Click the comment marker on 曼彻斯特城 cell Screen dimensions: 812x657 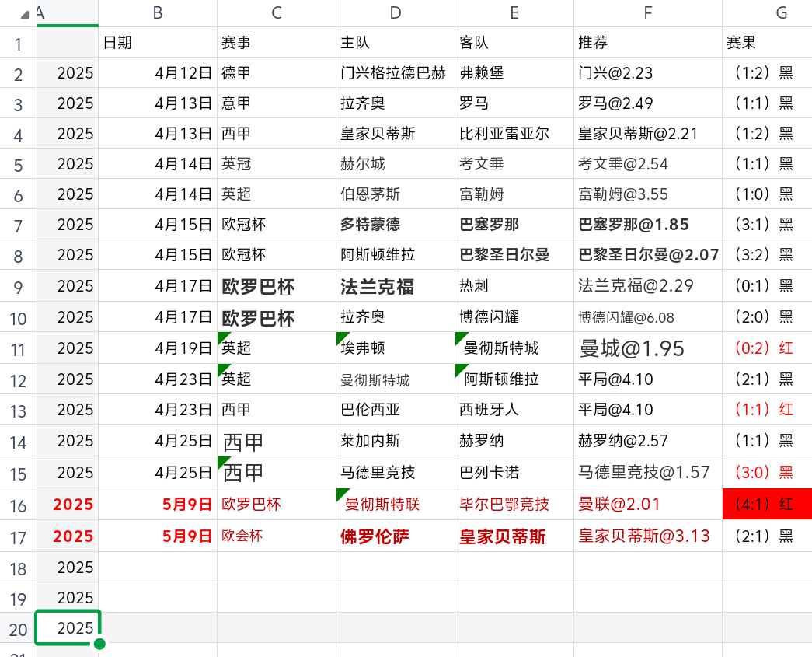[x=459, y=337]
